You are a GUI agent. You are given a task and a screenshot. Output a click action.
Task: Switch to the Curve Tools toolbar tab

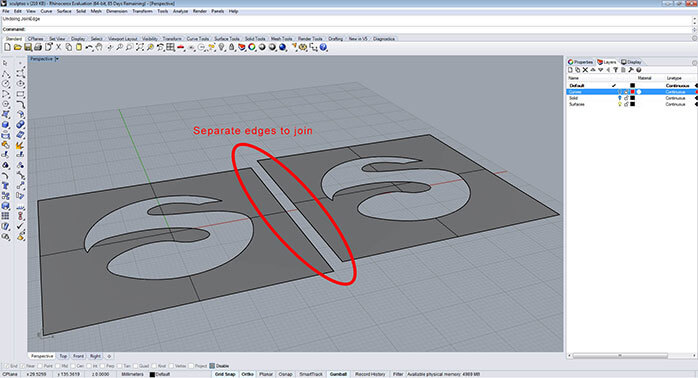(198, 39)
